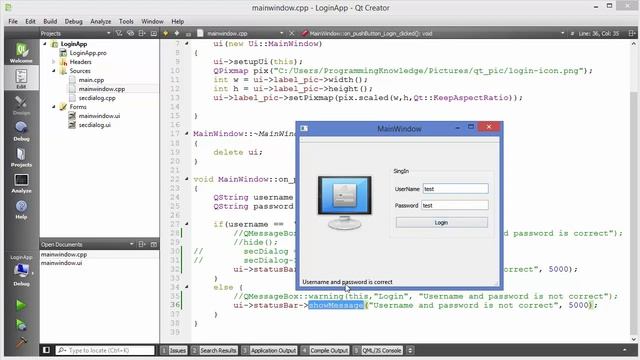Open the Projects mode in the sidebar
This screenshot has height=360, width=640.
(21, 157)
